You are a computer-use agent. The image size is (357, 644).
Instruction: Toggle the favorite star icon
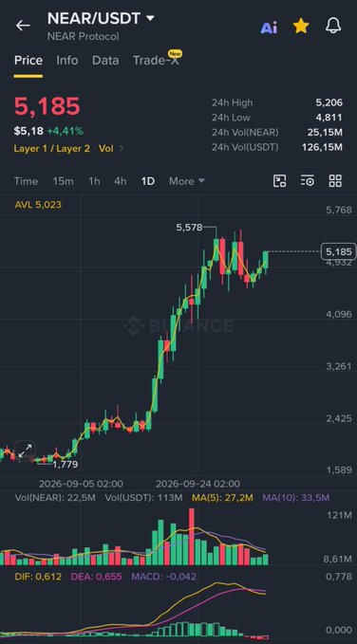301,27
